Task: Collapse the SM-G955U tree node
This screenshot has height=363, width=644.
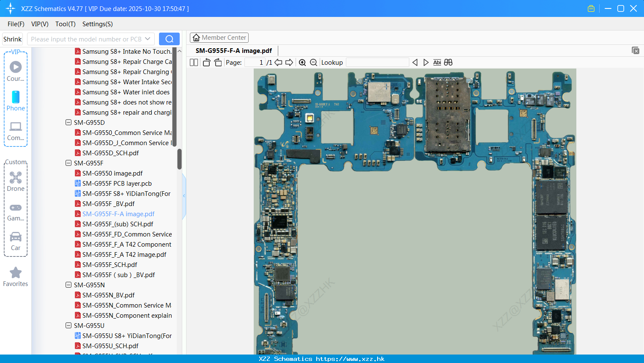Action: (69, 325)
